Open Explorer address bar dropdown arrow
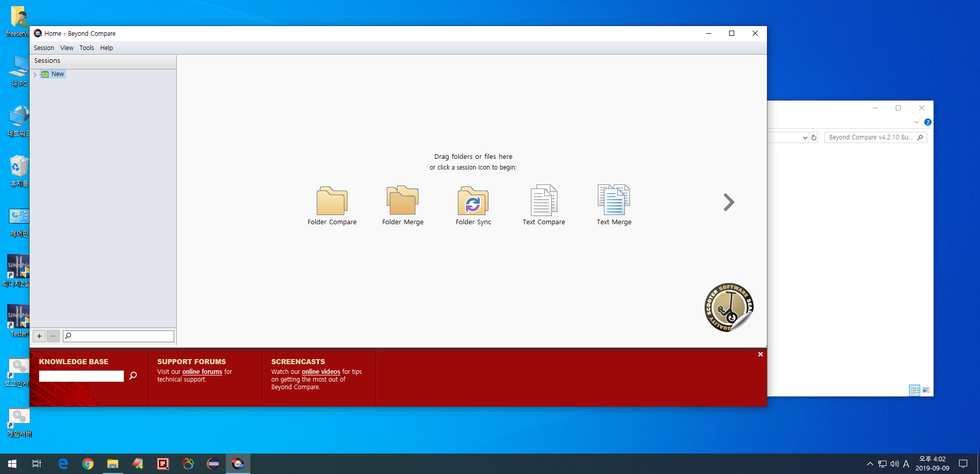 805,137
